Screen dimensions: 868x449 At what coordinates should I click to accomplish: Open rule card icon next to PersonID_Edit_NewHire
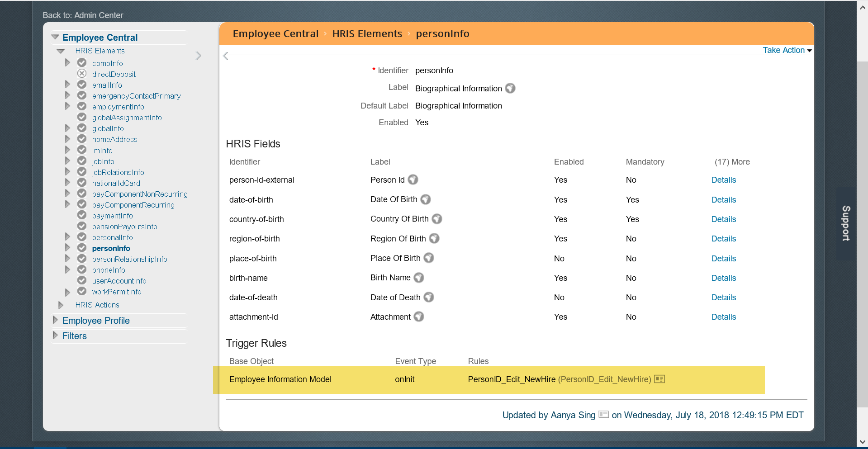click(x=659, y=379)
